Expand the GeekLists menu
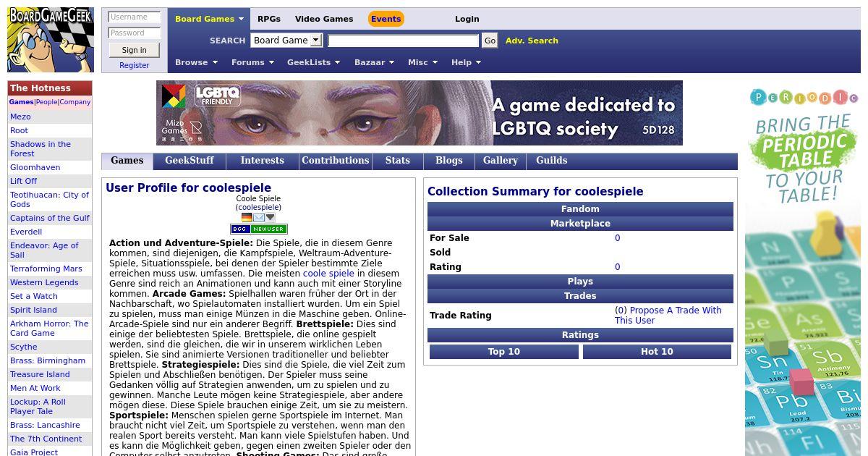The image size is (868, 456). click(313, 62)
